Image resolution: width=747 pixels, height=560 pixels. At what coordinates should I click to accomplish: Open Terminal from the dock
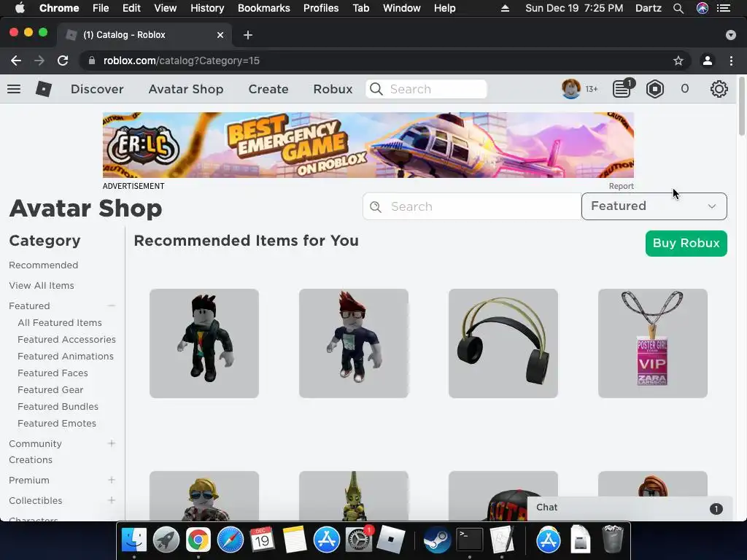coord(469,540)
